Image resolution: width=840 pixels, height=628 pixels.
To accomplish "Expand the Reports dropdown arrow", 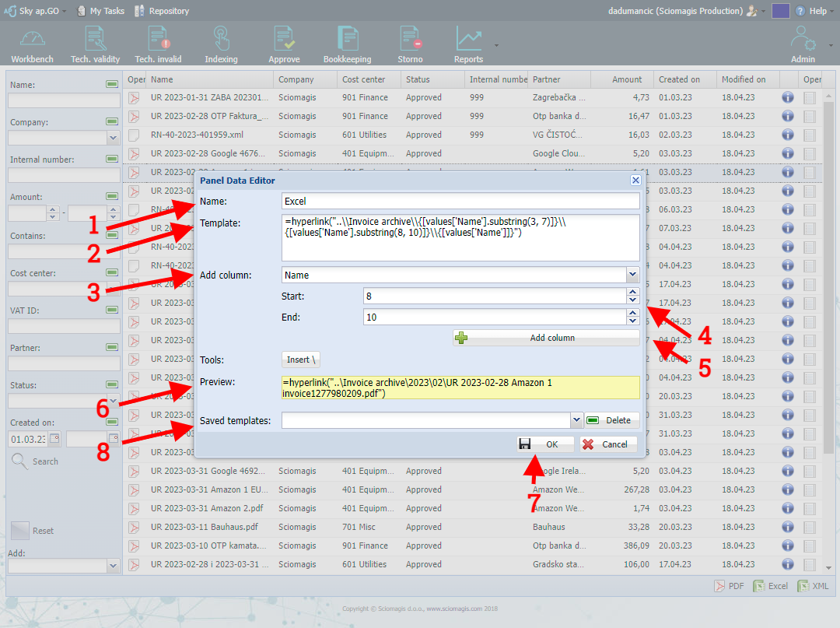I will point(496,46).
